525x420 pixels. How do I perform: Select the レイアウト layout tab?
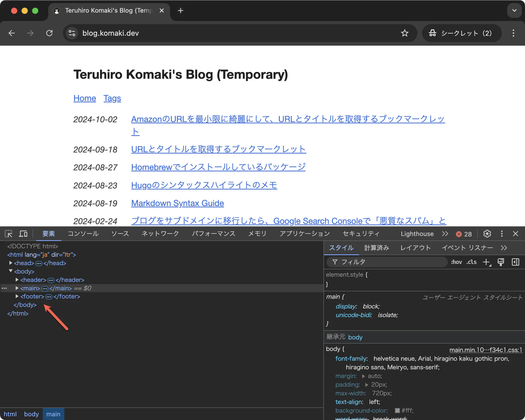(416, 248)
